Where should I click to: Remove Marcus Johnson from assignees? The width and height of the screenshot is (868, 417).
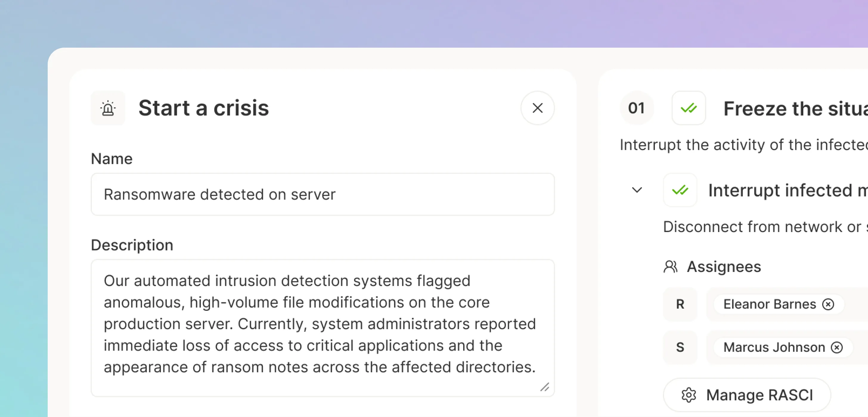point(837,347)
